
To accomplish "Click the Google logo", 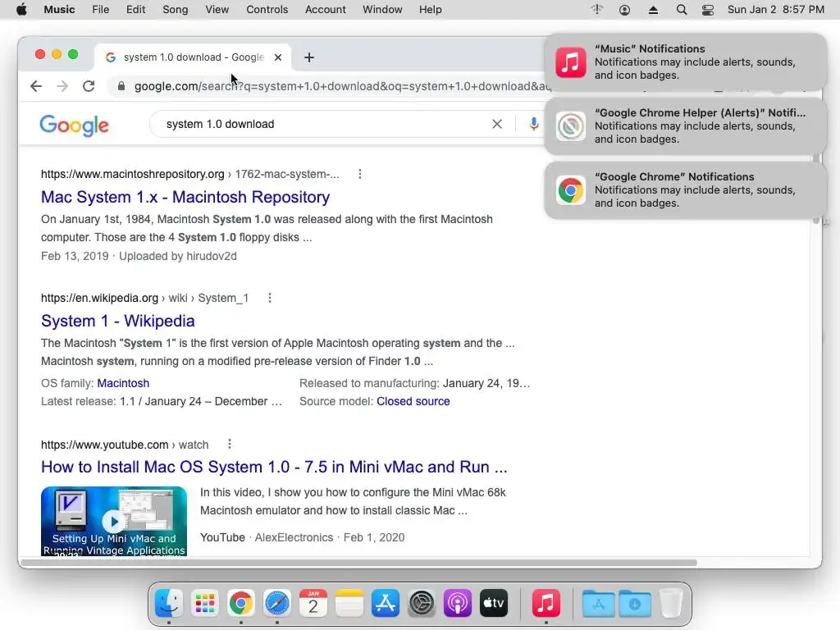I will click(75, 126).
